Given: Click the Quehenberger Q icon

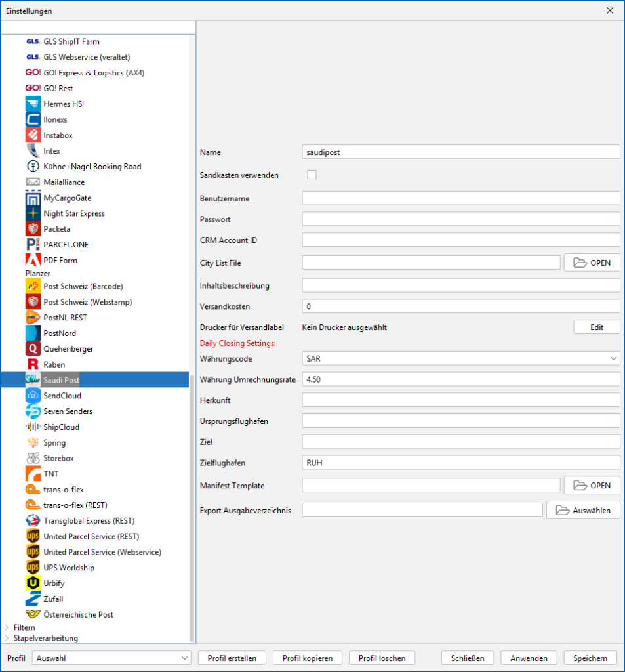Looking at the screenshot, I should tap(33, 348).
